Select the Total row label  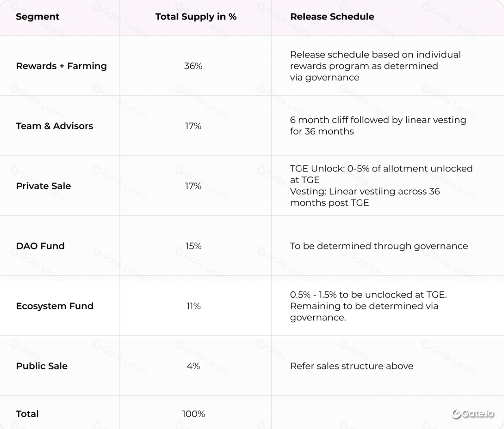[x=27, y=414]
